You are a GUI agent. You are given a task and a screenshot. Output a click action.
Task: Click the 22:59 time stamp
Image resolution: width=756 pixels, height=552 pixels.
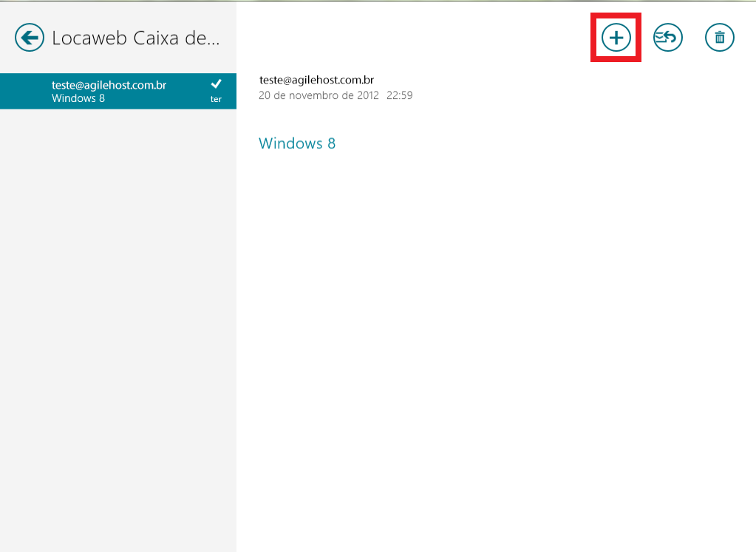tap(399, 95)
